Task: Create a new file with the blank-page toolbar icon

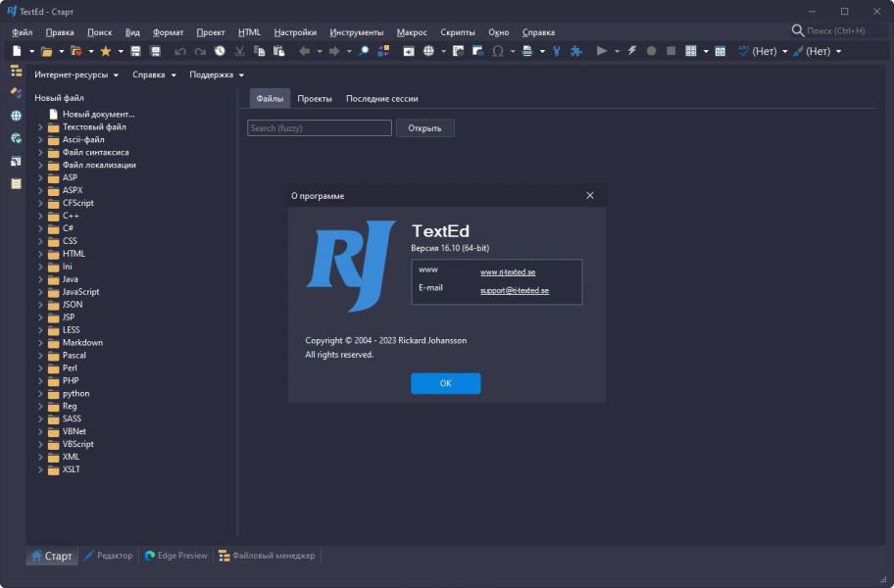Action: (x=17, y=51)
